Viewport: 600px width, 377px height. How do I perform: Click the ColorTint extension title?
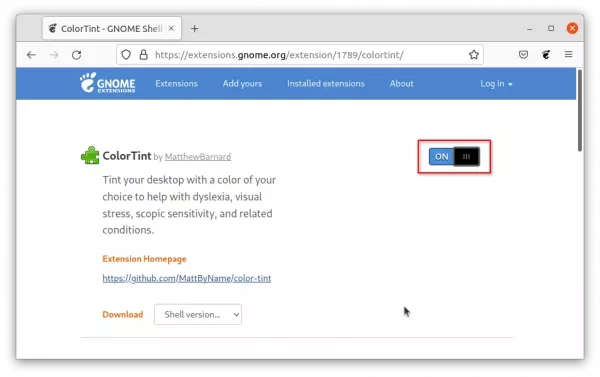tap(127, 156)
